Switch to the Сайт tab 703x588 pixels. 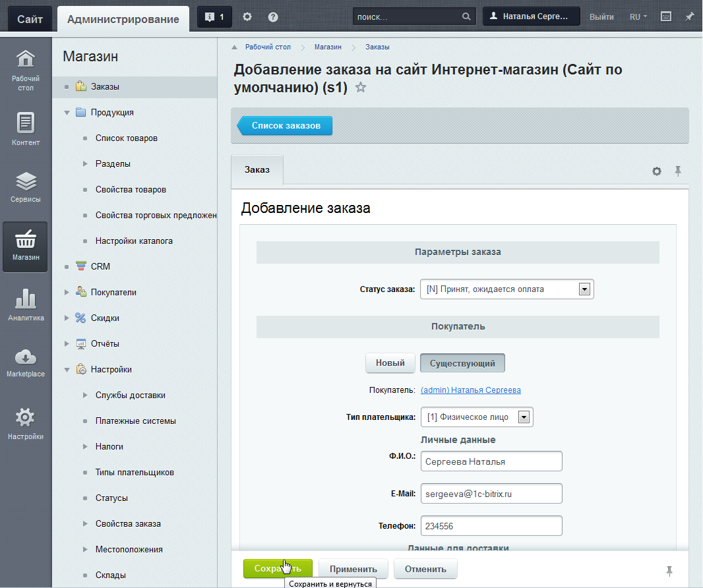tap(30, 19)
